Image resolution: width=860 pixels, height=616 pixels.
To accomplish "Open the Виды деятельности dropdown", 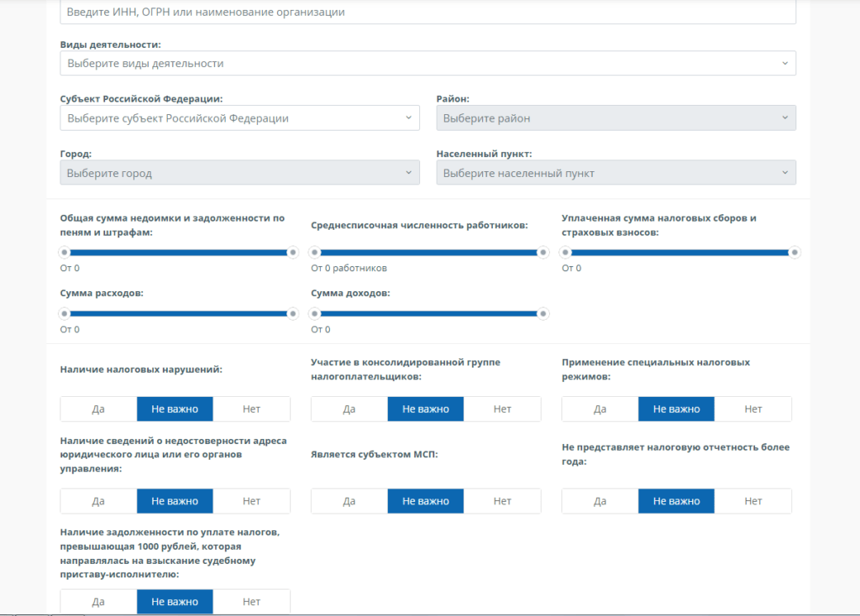I will (x=427, y=64).
